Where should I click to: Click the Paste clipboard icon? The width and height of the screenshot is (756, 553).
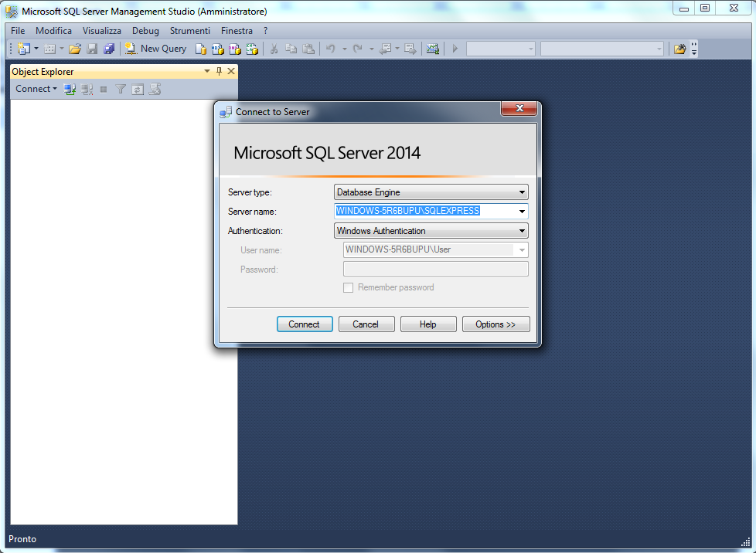pyautogui.click(x=308, y=49)
